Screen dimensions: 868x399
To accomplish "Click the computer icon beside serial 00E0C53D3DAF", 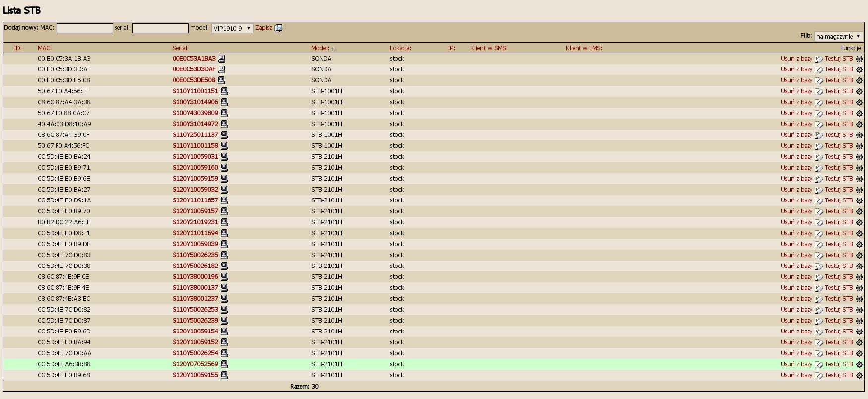I will [222, 69].
